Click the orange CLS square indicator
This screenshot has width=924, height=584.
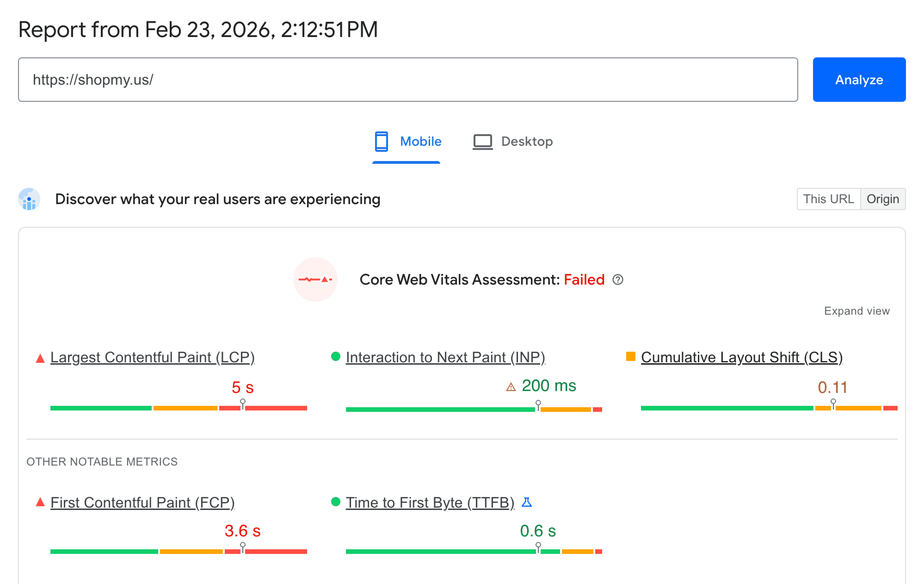(631, 357)
